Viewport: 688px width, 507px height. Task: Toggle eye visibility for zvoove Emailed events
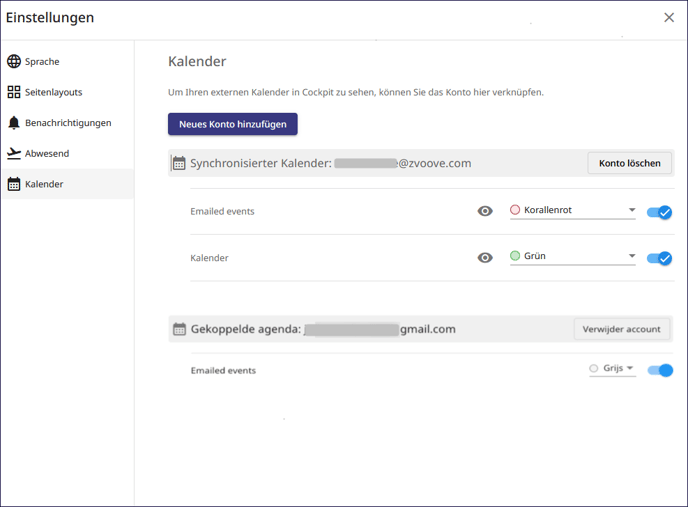[485, 211]
